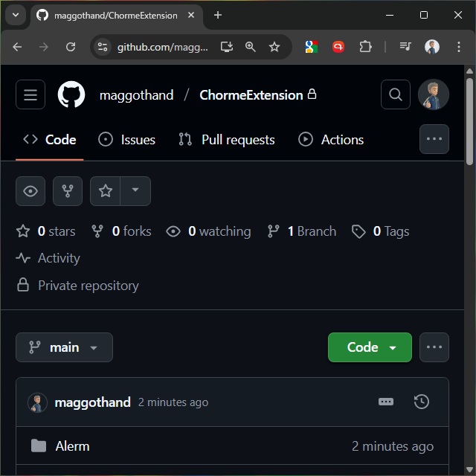
Task: Bookmark this page with the address-bar star icon
Action: (x=274, y=47)
